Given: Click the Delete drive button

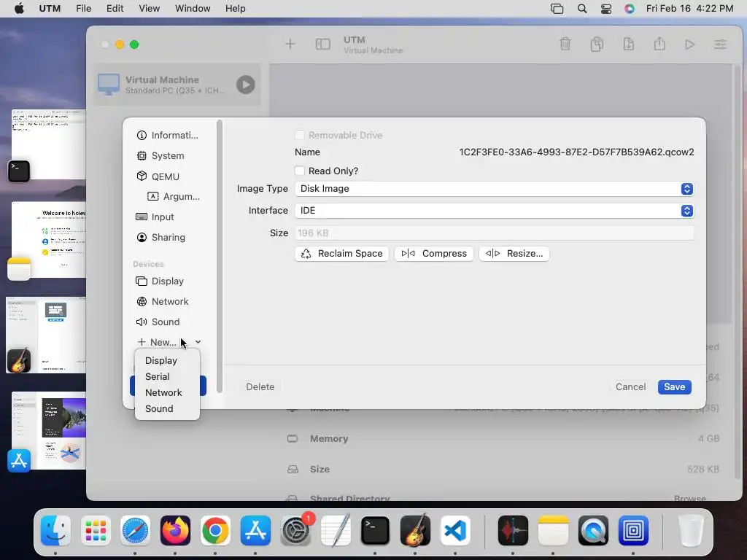Looking at the screenshot, I should (260, 386).
